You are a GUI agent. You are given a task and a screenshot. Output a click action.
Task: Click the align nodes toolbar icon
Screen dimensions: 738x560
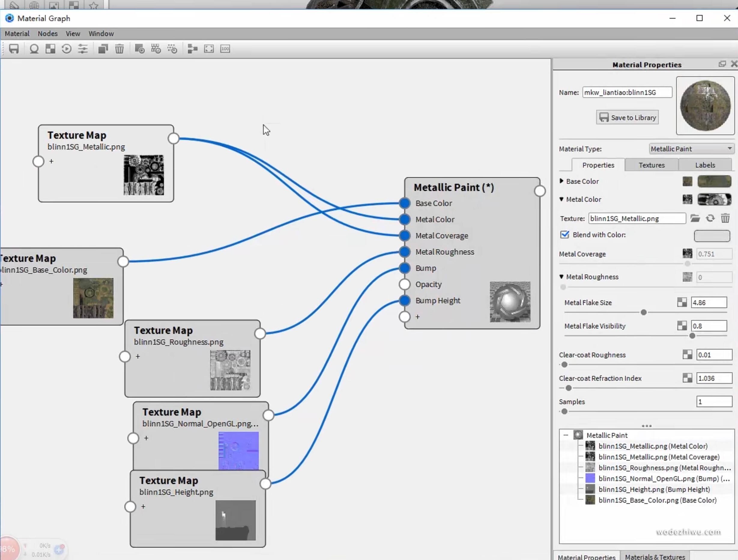(x=192, y=49)
